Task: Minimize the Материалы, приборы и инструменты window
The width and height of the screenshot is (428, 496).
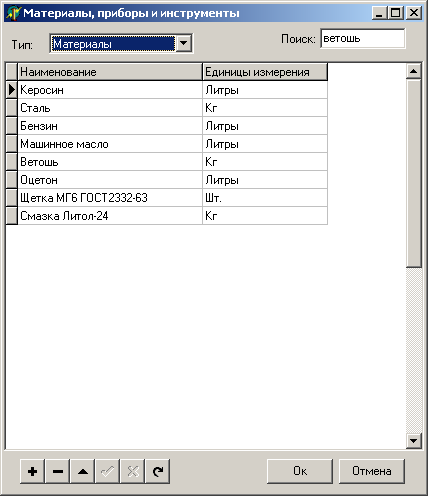Action: [379, 13]
